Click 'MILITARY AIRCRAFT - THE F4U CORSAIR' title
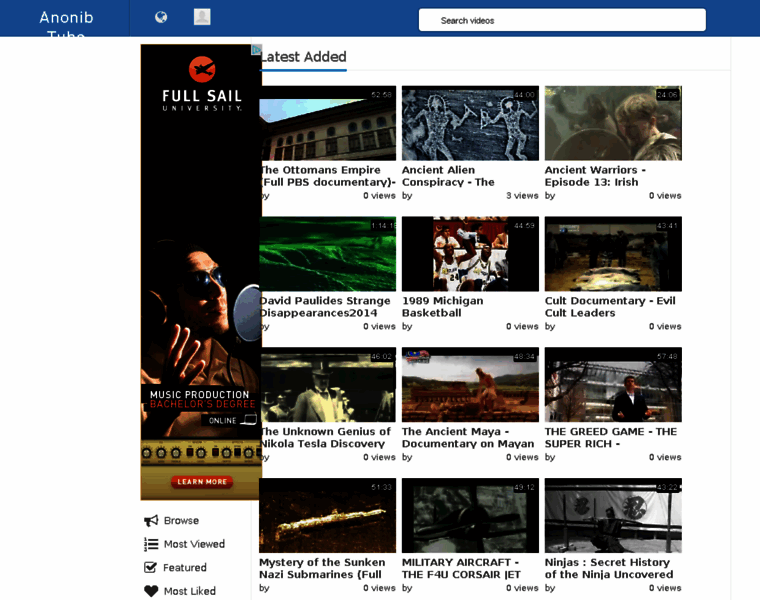The width and height of the screenshot is (760, 600). point(461,568)
